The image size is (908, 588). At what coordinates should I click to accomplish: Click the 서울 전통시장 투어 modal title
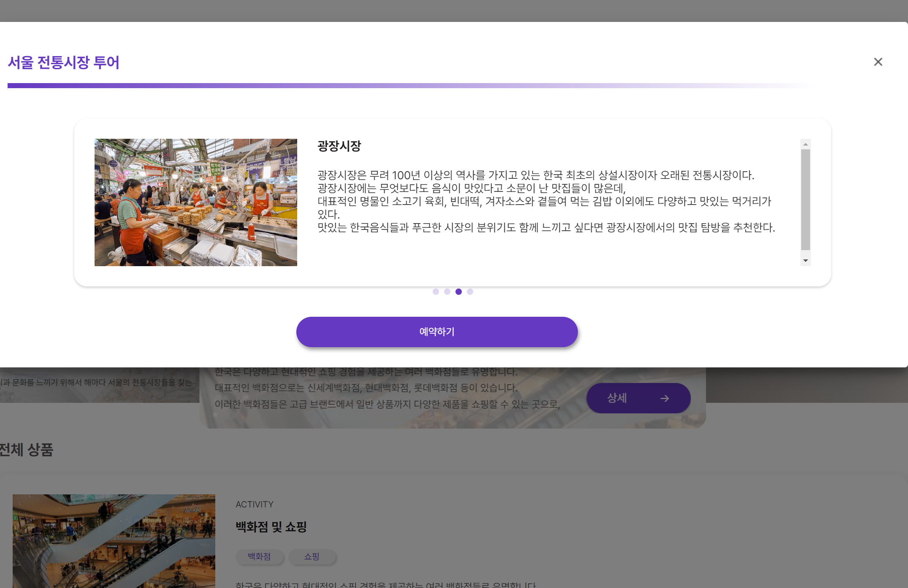coord(63,62)
